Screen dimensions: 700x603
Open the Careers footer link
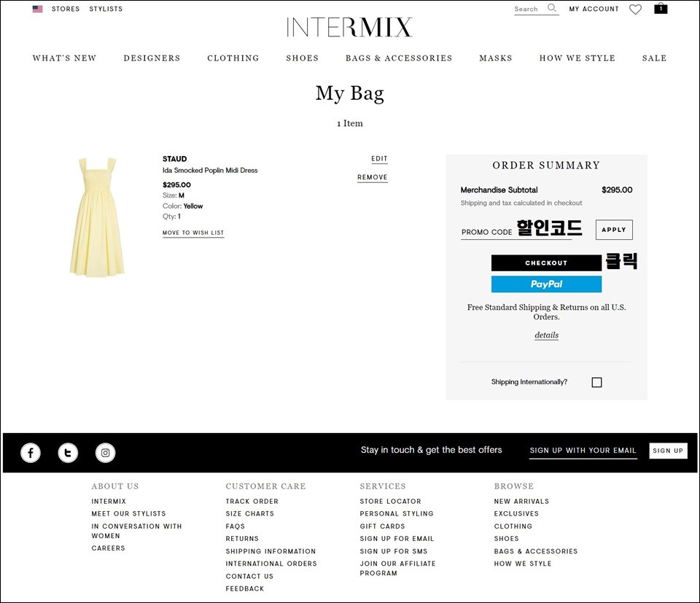coord(108,548)
